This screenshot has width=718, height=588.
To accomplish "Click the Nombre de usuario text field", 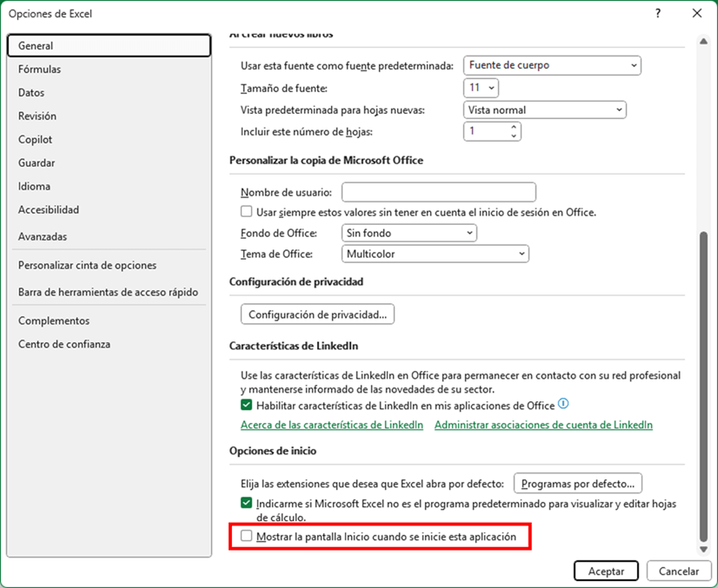I will (x=439, y=192).
